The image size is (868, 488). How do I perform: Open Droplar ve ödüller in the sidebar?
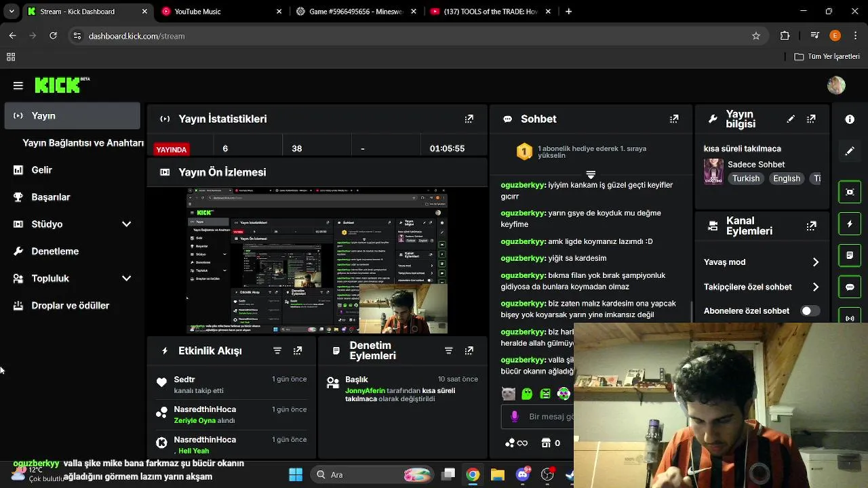coord(72,306)
